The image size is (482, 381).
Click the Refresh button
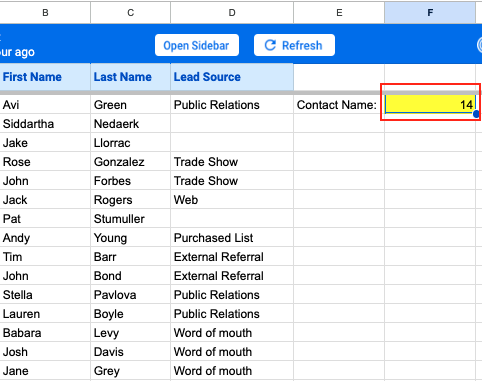pos(294,45)
